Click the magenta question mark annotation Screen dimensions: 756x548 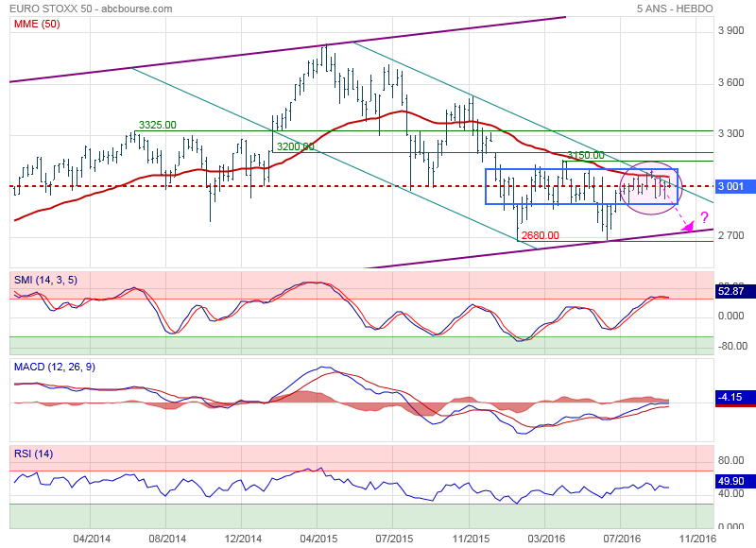(x=704, y=217)
